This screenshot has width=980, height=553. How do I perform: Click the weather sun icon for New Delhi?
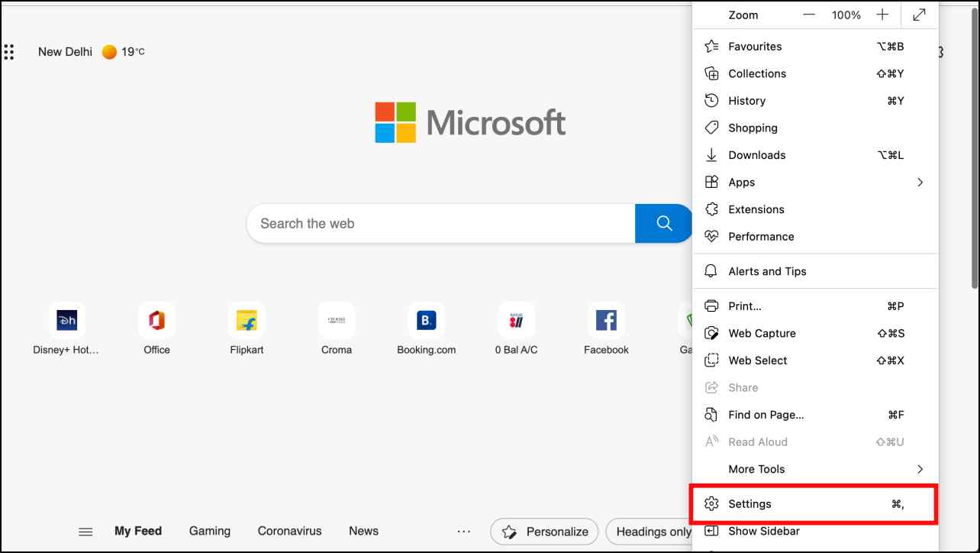[x=110, y=52]
